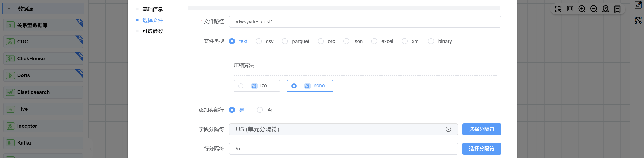Disable add header row with 否
The width and height of the screenshot is (644, 158).
260,110
